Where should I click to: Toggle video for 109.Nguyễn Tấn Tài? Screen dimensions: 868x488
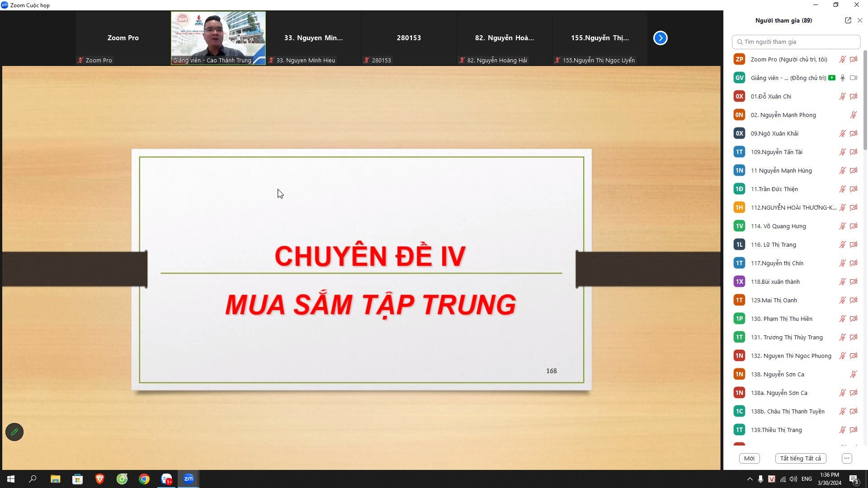854,152
